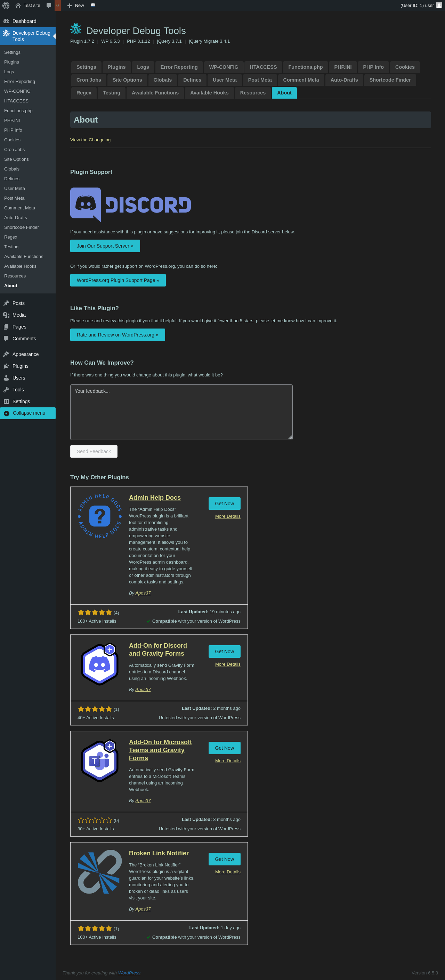Open More Details for Admin Help Docs
Image resolution: width=445 pixels, height=980 pixels.
pos(228,516)
